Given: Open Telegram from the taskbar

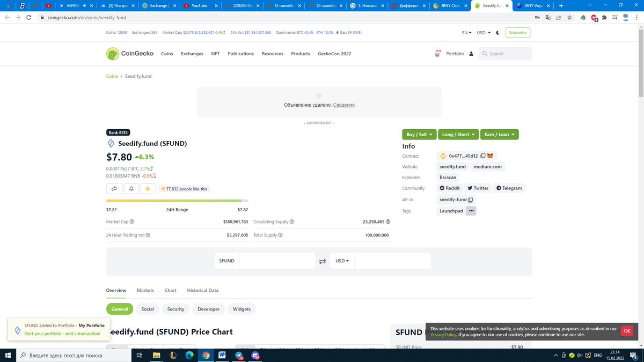Looking at the screenshot, I should tap(239, 355).
